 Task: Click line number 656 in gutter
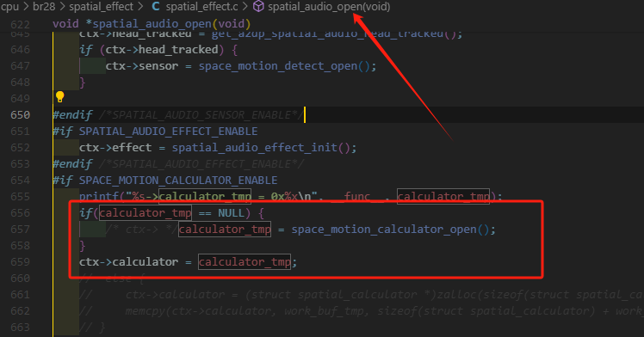click(20, 213)
